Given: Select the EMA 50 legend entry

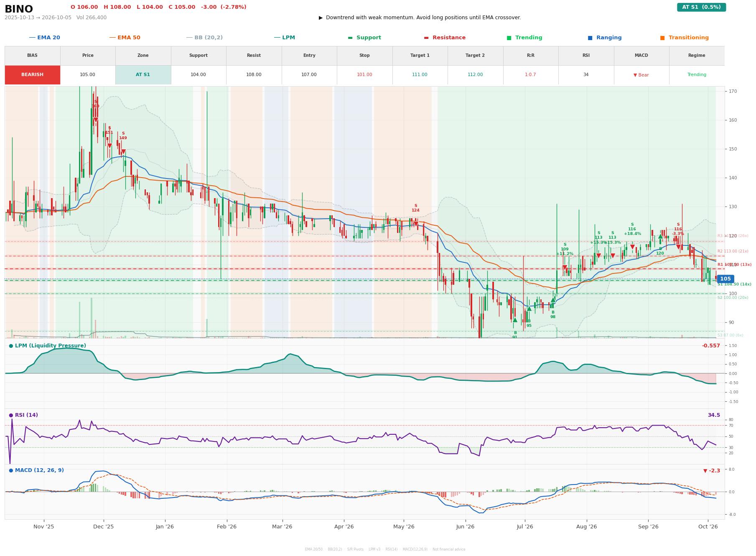Looking at the screenshot, I should [125, 38].
